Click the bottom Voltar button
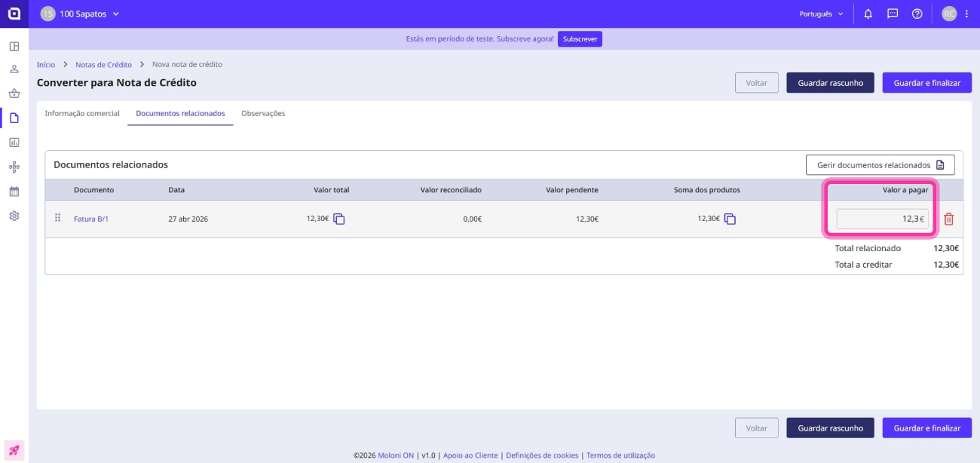Image resolution: width=980 pixels, height=463 pixels. (756, 428)
